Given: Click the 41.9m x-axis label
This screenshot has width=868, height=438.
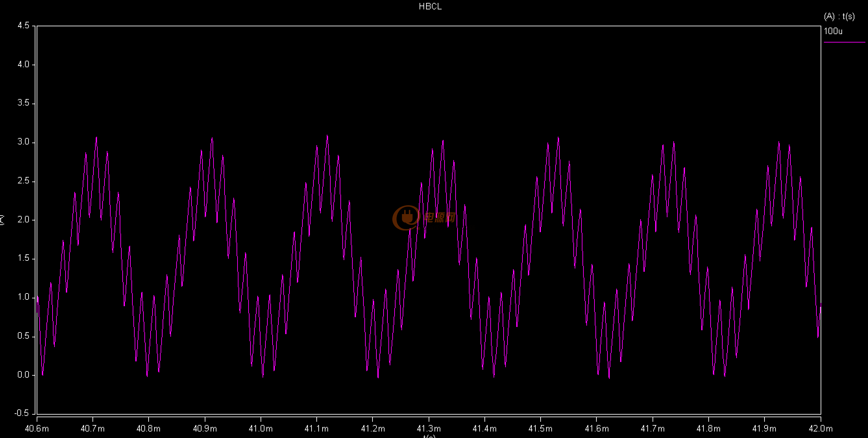Looking at the screenshot, I should click(x=764, y=429).
